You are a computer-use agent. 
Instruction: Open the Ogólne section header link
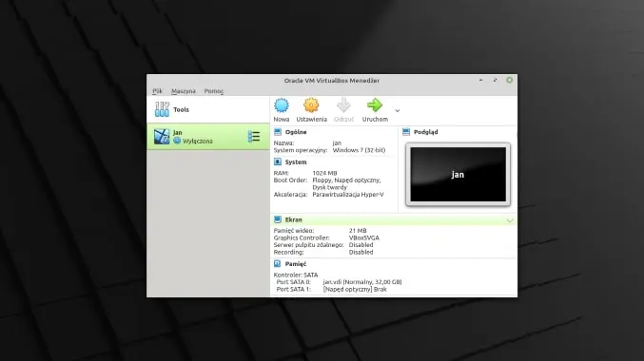(296, 132)
